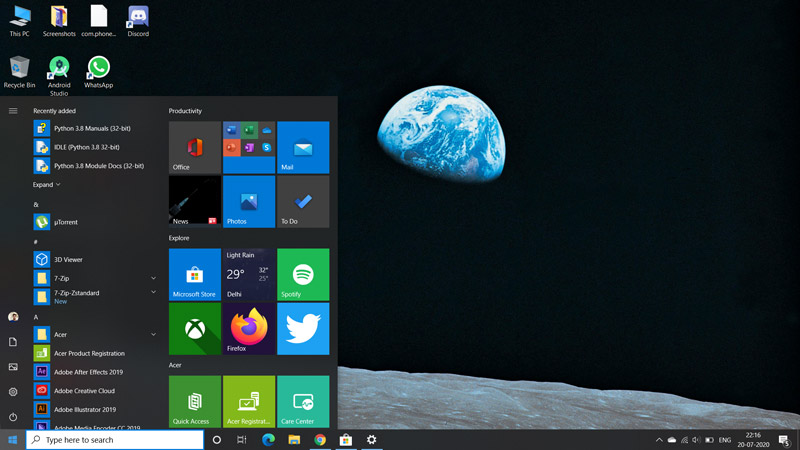Launch Google Chrome from taskbar
This screenshot has width=800, height=450.
pyautogui.click(x=320, y=440)
